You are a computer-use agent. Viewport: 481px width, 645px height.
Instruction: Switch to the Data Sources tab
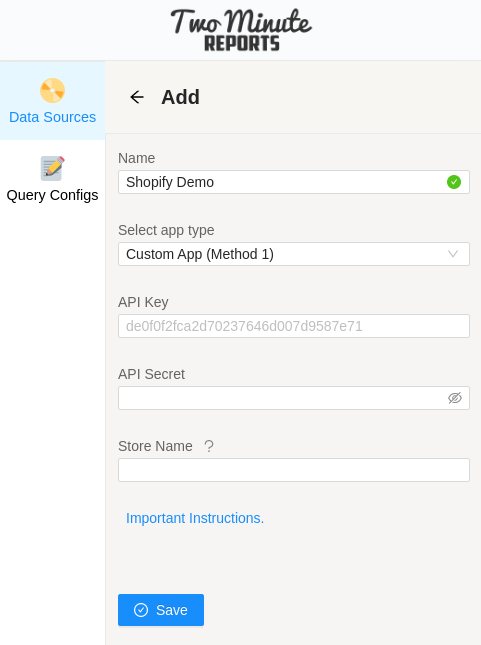click(52, 101)
